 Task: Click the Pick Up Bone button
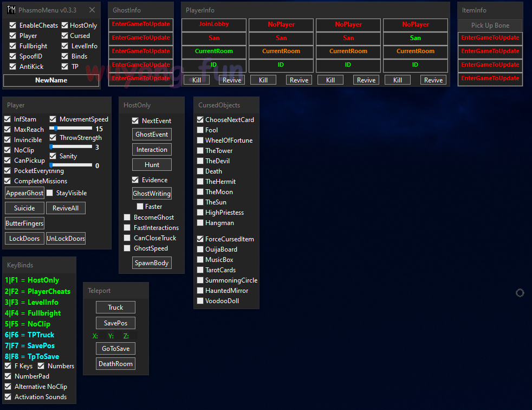tap(490, 25)
